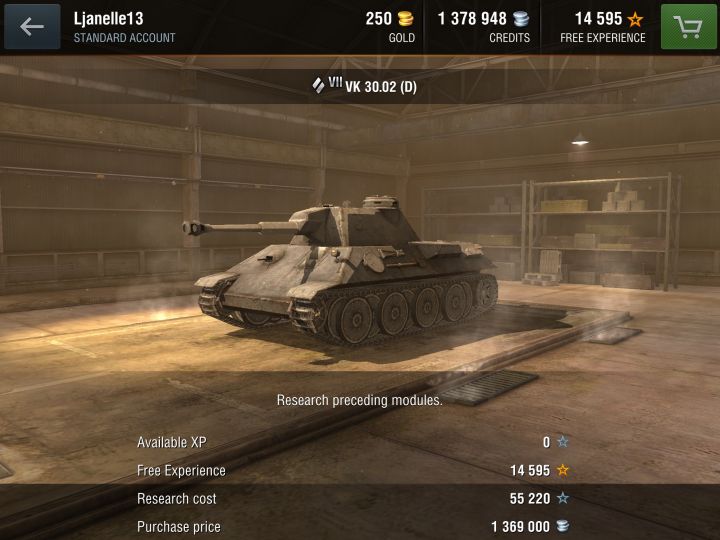This screenshot has height=540, width=720.
Task: Click the orange free experience star
Action: [636, 19]
